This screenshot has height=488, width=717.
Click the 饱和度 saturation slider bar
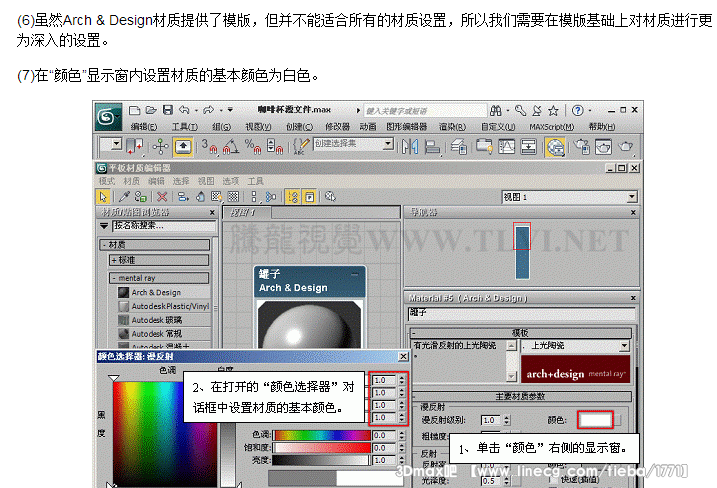click(321, 448)
